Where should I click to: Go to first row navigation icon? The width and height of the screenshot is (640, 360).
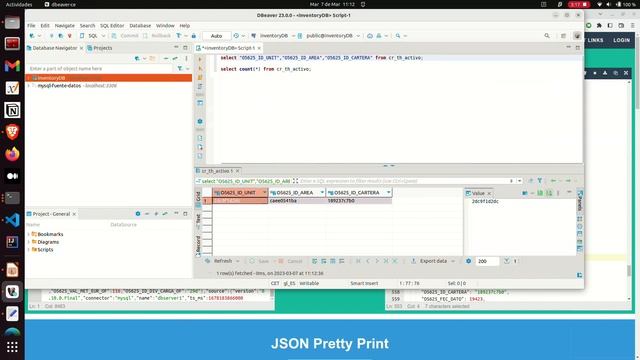pos(358,261)
